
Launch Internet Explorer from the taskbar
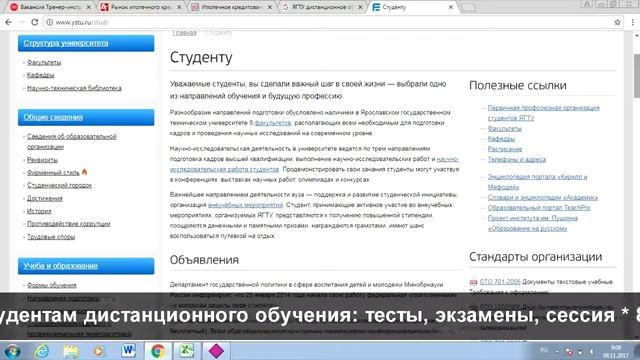(42, 351)
